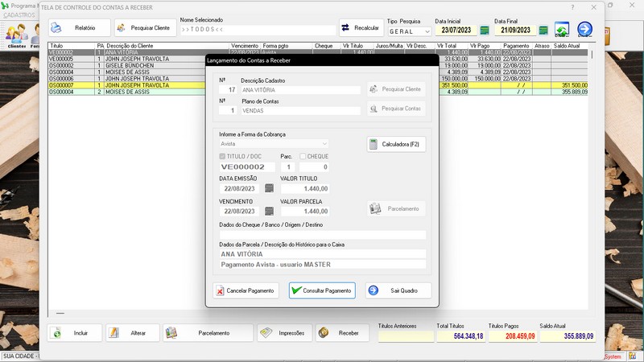This screenshot has width=644, height=362.
Task: Click the cheque number field showing 0
Action: coord(314,167)
